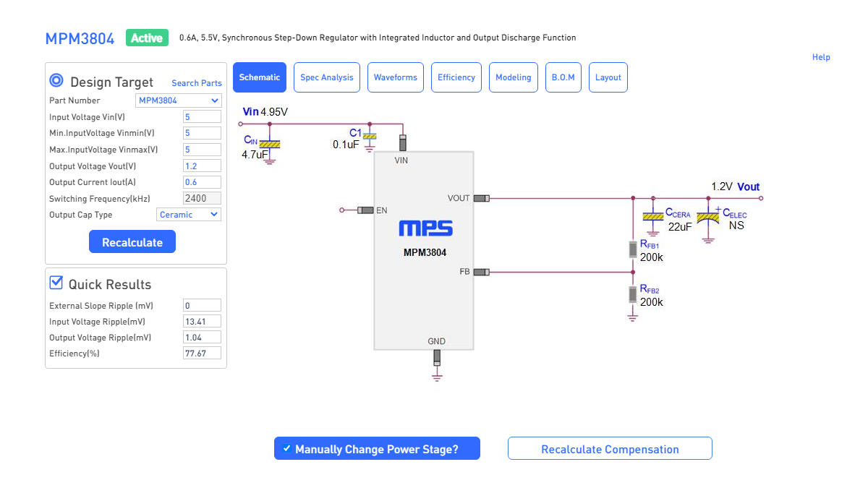
Task: Click the 0.1uF value label
Action: click(346, 145)
